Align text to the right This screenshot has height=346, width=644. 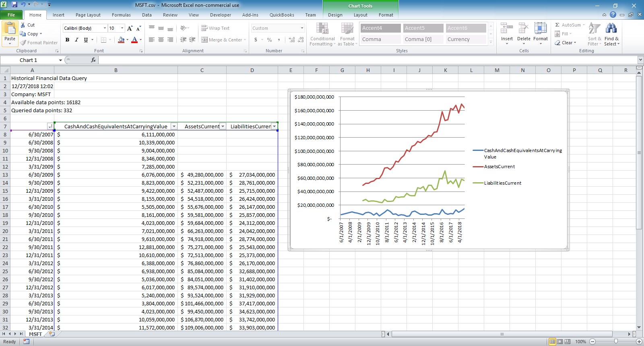pos(170,40)
